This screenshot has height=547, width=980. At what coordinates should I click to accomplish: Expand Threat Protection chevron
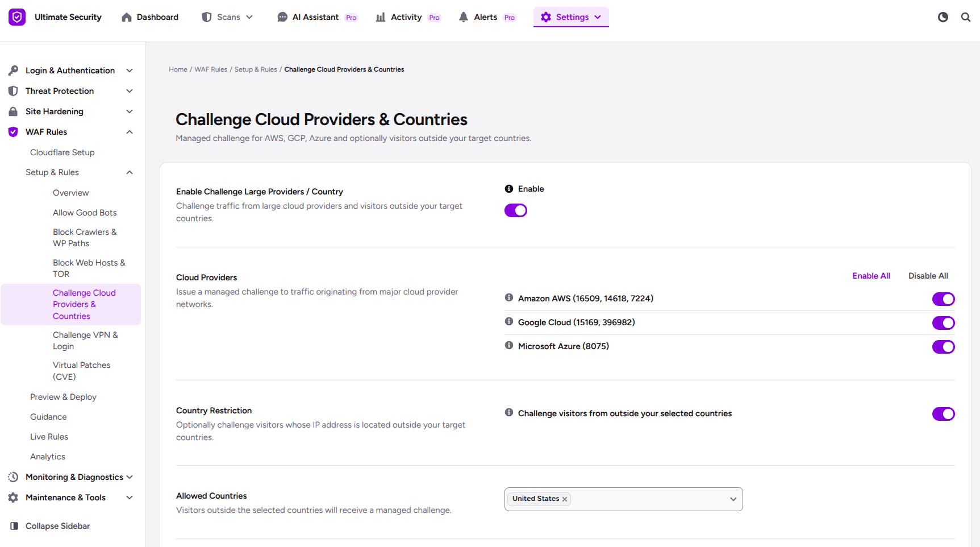(x=130, y=91)
